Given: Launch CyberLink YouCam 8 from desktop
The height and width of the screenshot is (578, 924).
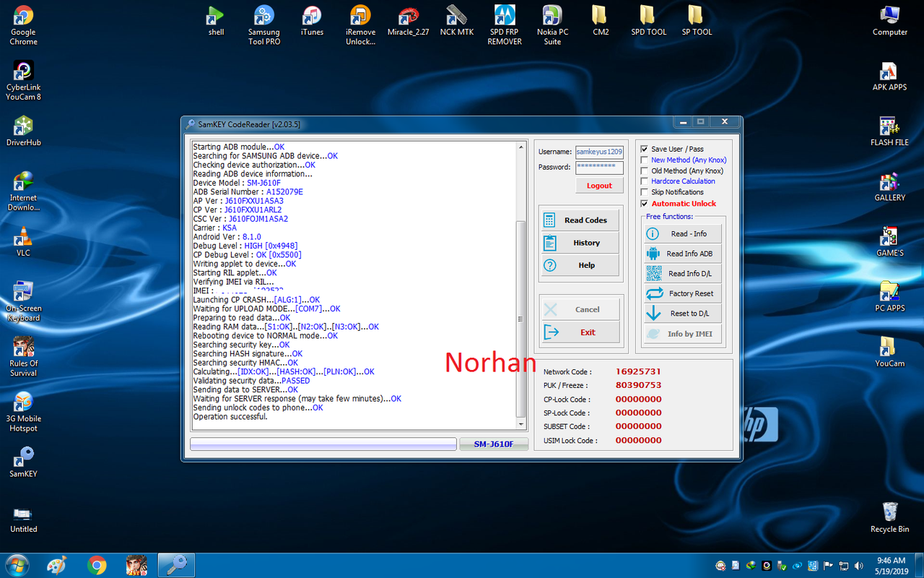Looking at the screenshot, I should pos(23,80).
